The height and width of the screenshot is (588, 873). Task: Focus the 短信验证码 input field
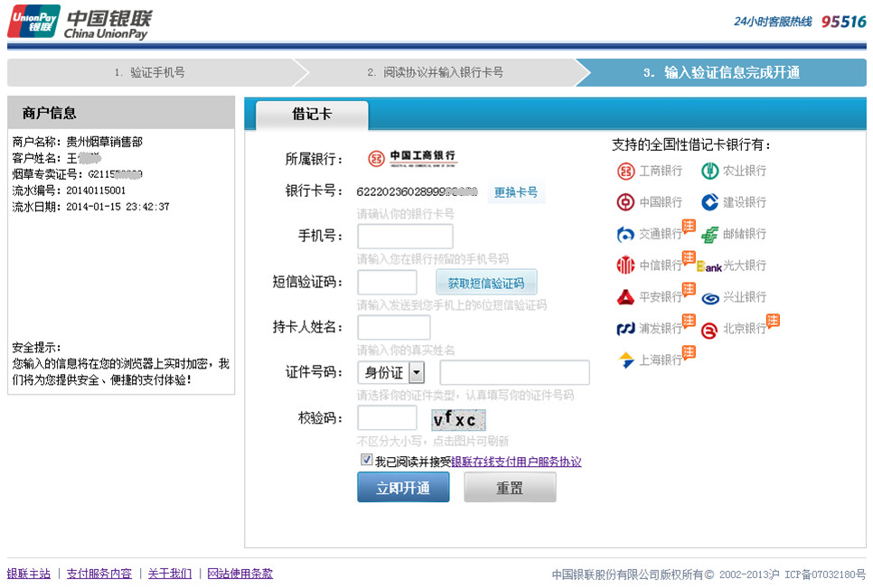click(x=387, y=283)
